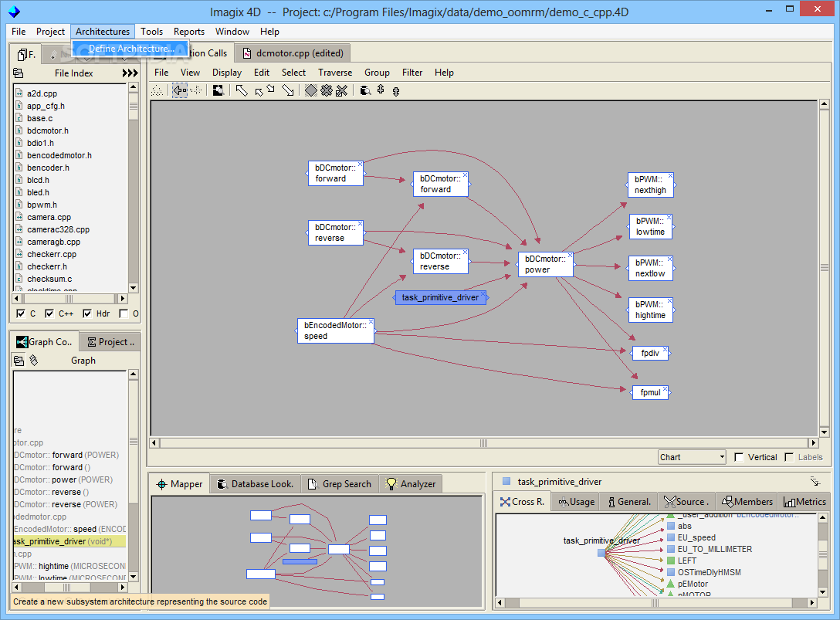
Task: Close the bPWM::nexthigh node
Action: click(x=670, y=176)
